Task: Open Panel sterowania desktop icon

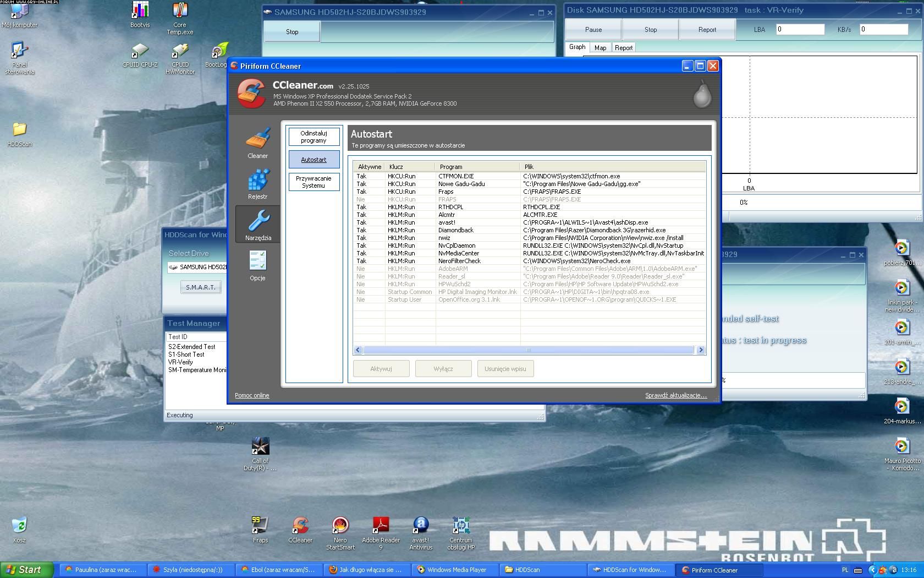Action: (x=19, y=58)
